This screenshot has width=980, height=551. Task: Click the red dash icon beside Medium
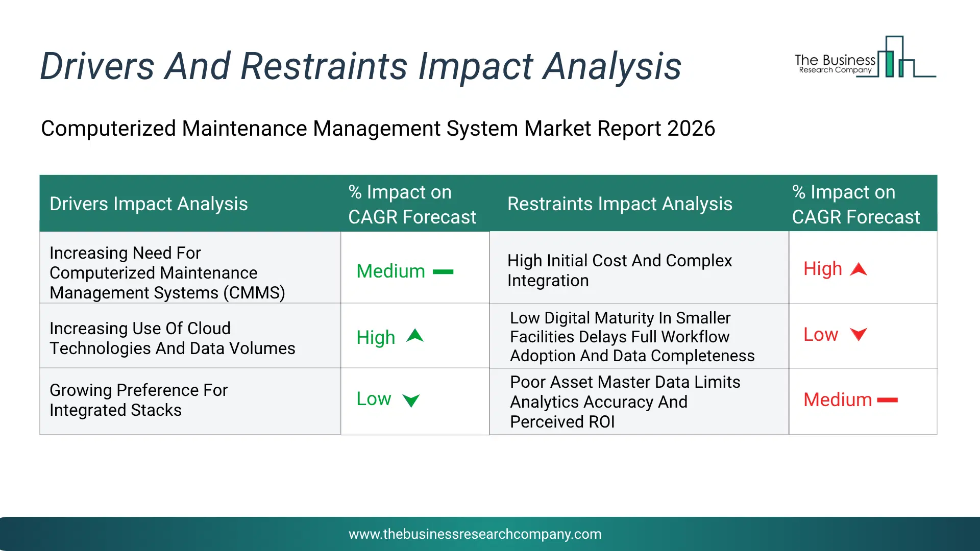tap(887, 400)
